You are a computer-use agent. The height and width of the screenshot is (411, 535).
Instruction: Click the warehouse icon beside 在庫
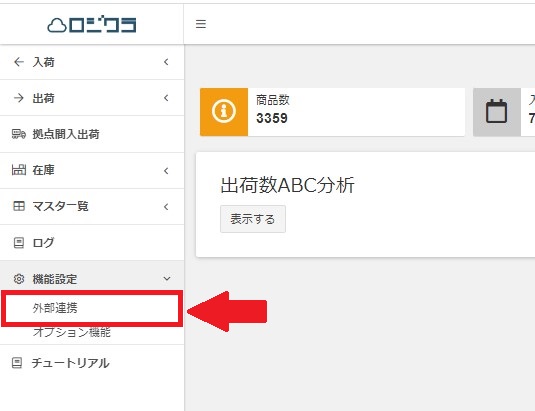pos(18,170)
